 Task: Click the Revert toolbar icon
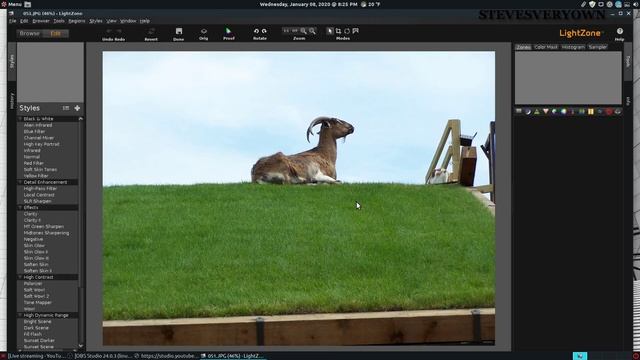[x=151, y=31]
